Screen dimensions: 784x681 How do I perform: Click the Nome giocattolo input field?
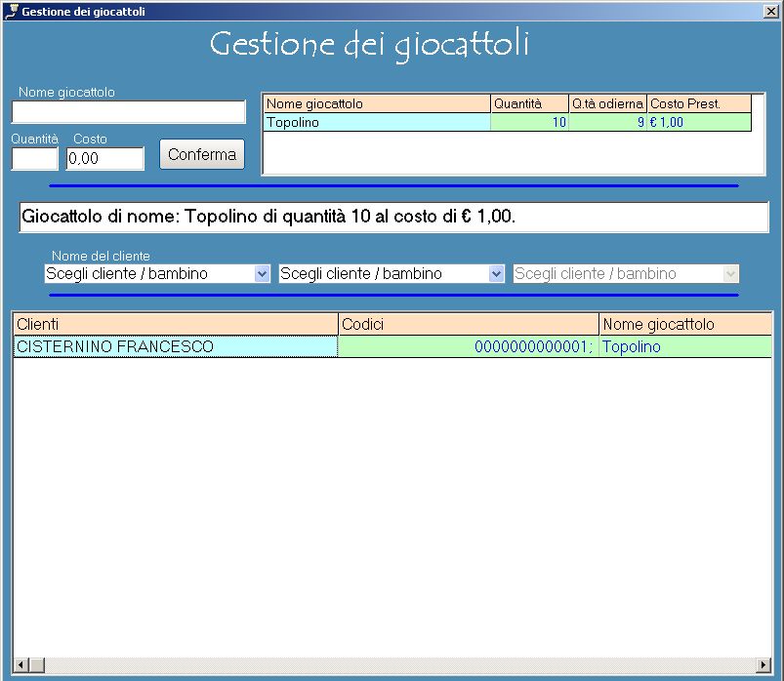pos(127,111)
